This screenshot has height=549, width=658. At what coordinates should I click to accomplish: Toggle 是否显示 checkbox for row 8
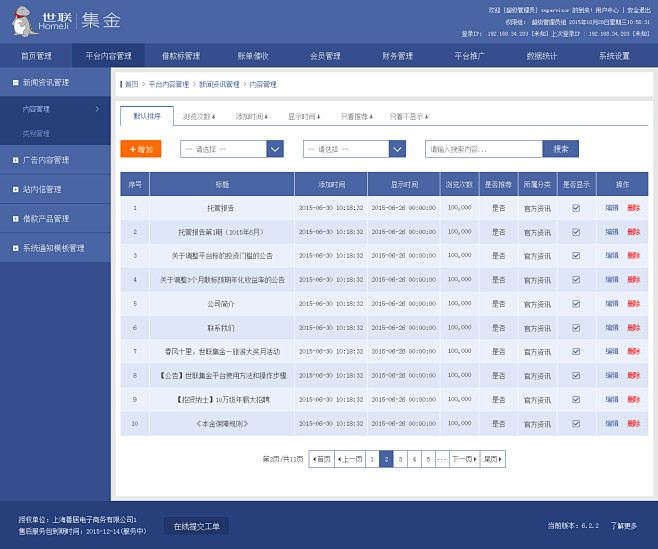click(576, 375)
